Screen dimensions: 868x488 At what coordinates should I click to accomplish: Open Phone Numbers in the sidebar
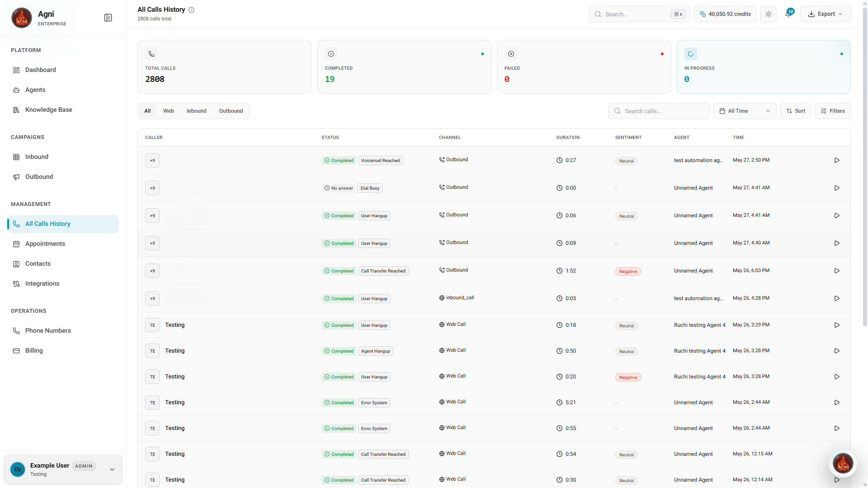[63, 331]
